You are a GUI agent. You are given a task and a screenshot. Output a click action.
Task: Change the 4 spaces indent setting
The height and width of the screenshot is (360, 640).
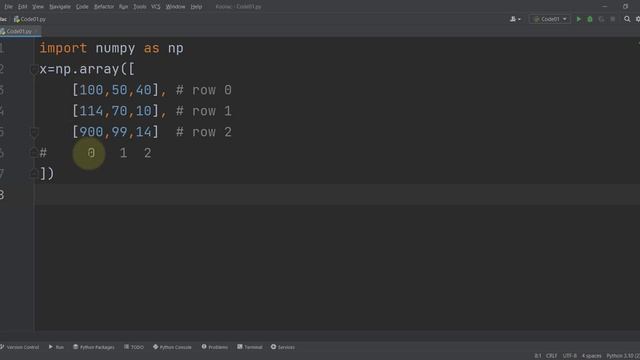pyautogui.click(x=591, y=356)
